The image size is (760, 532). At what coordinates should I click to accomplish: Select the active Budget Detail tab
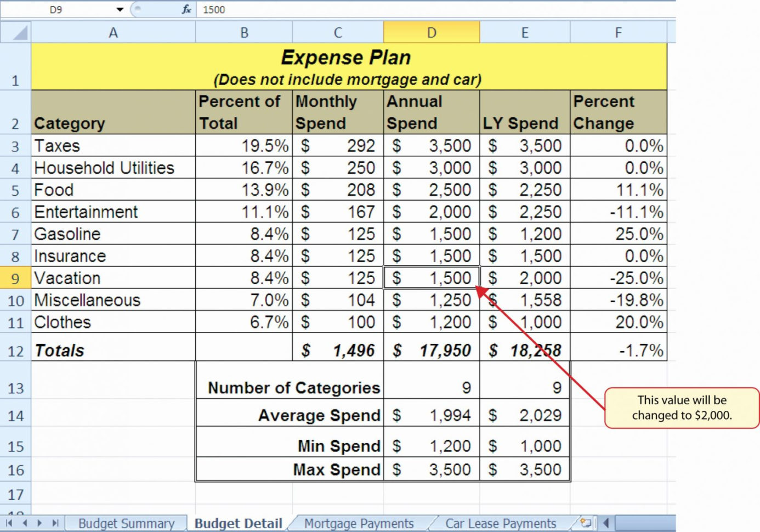click(237, 524)
